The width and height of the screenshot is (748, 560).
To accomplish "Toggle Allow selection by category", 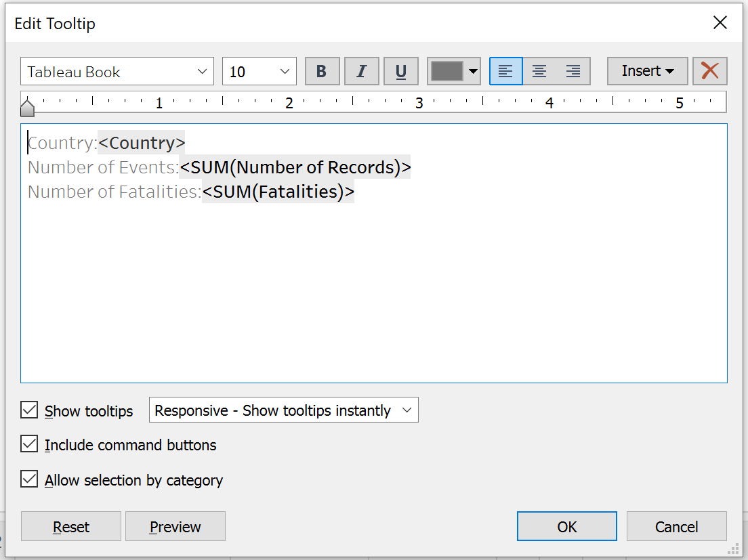I will 29,479.
